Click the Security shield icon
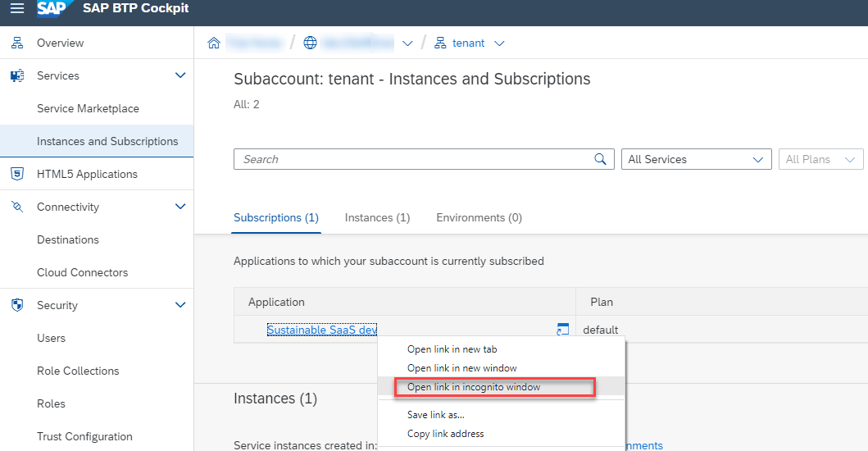The image size is (868, 451). [x=17, y=305]
